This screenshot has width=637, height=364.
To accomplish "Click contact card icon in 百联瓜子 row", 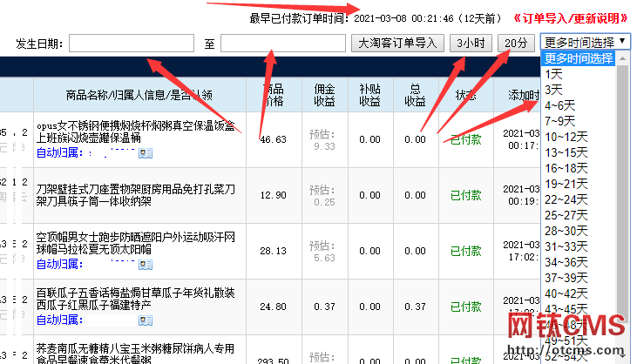I will click(x=146, y=320).
